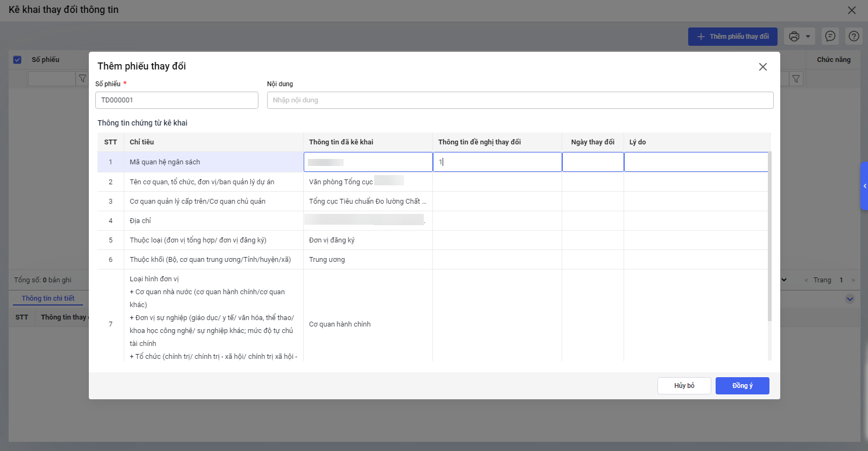Click the printer icon in the toolbar
This screenshot has height=451, width=868.
click(794, 37)
